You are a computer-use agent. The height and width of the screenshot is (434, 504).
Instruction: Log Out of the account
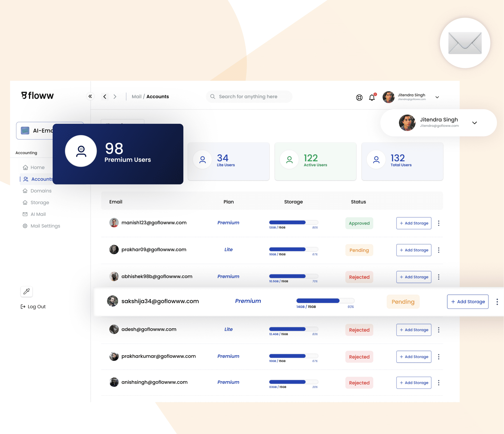coord(33,306)
